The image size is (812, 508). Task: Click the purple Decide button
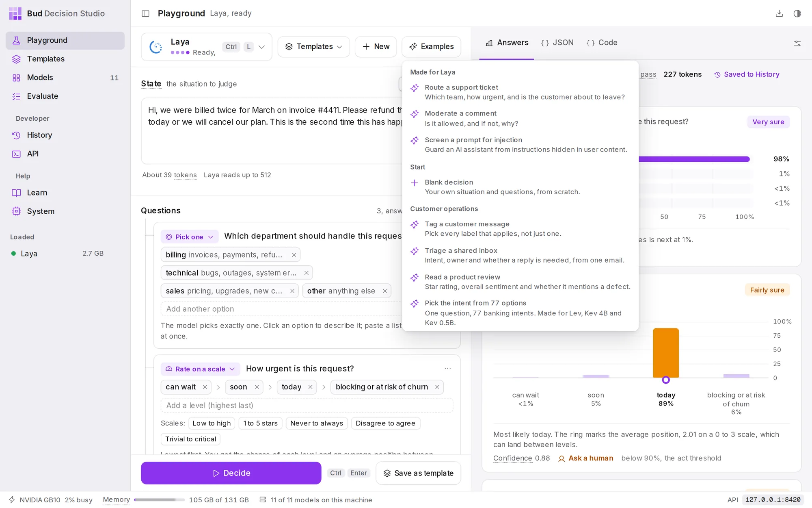[x=231, y=473]
